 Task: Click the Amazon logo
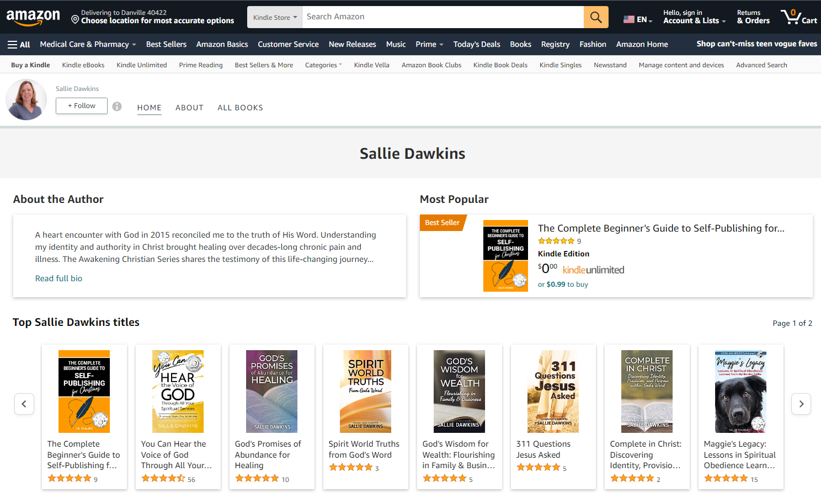(x=33, y=18)
